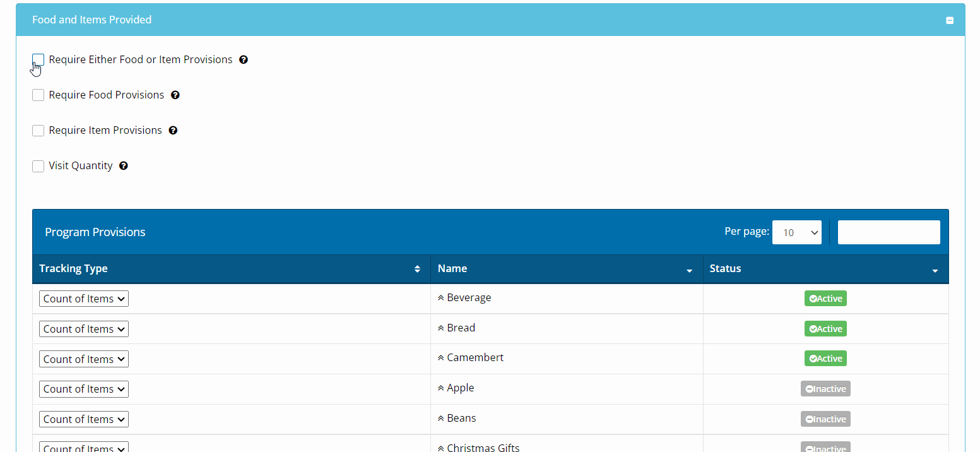The height and width of the screenshot is (452, 980).
Task: Open Tracking Type dropdown for Beans
Action: (84, 419)
